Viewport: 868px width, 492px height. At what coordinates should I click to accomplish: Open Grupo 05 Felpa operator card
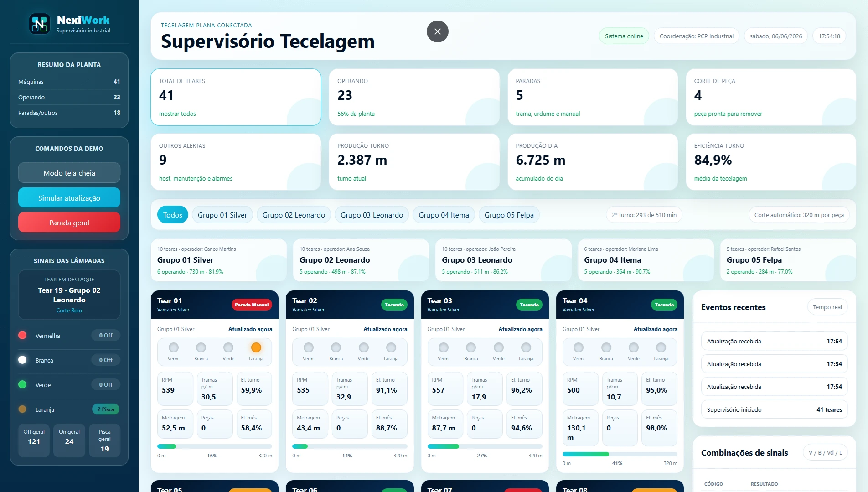(x=788, y=260)
